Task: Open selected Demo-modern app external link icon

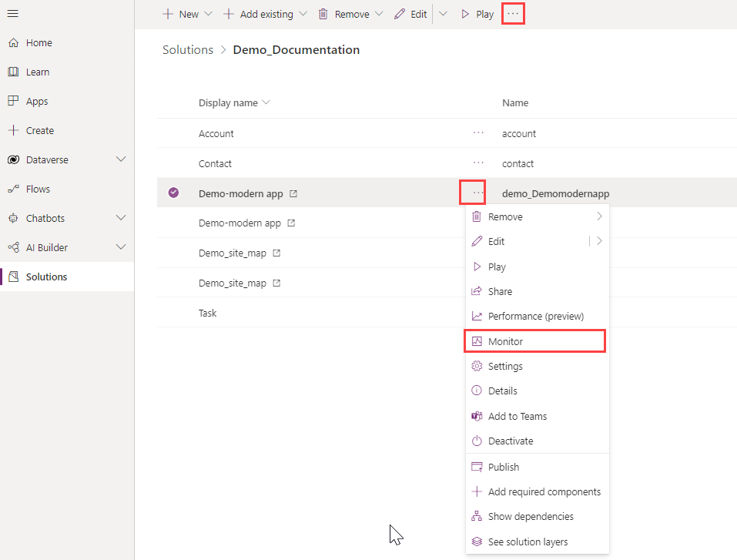Action: click(293, 193)
